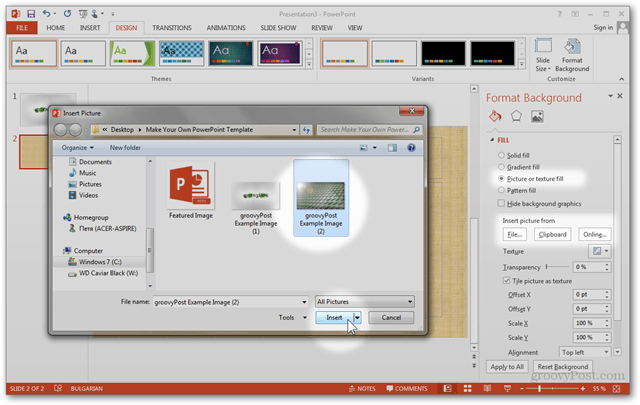Screen dimensions: 640x405
Task: Open the Fill paint bucket tab
Action: tap(495, 117)
